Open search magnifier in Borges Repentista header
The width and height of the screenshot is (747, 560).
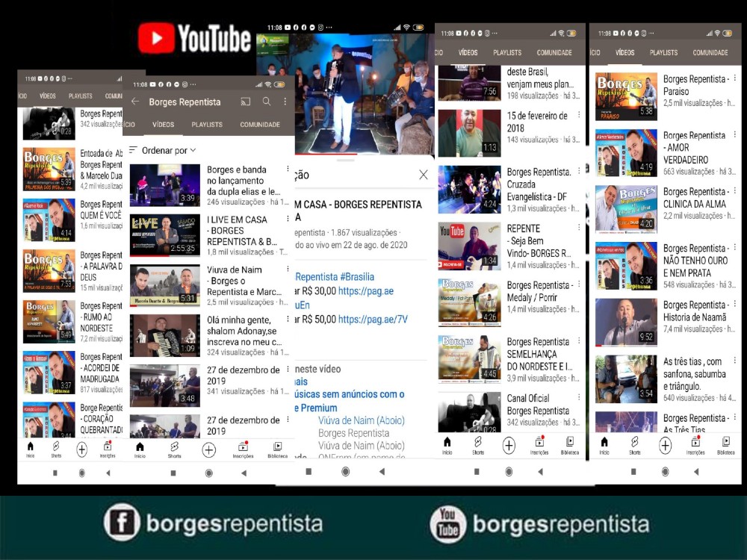click(x=267, y=102)
